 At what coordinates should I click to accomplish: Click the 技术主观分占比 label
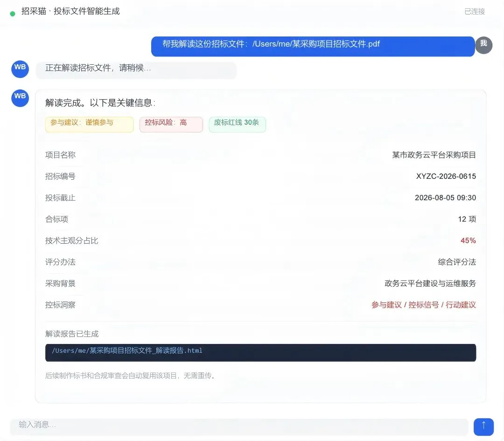72,240
